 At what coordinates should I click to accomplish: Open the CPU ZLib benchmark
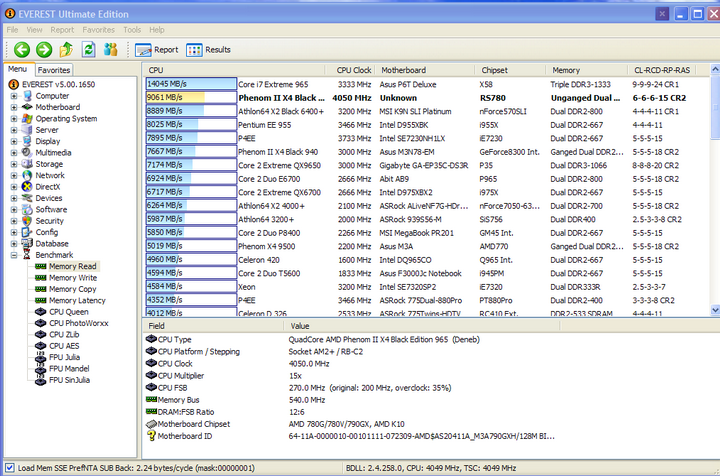(x=64, y=335)
